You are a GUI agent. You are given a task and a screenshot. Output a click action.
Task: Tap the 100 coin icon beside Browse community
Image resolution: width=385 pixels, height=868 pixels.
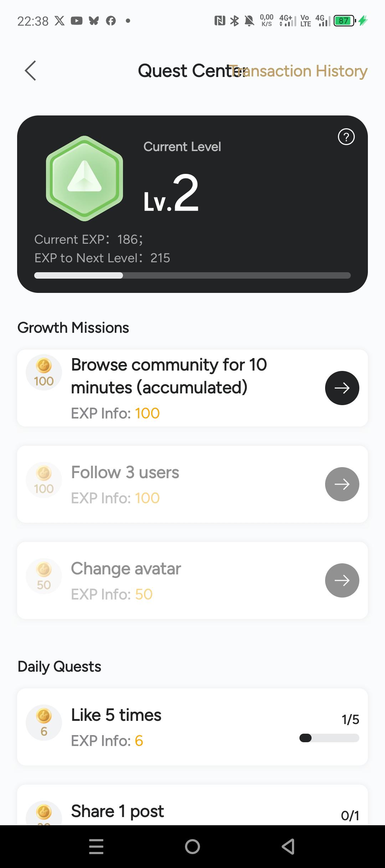tap(44, 373)
